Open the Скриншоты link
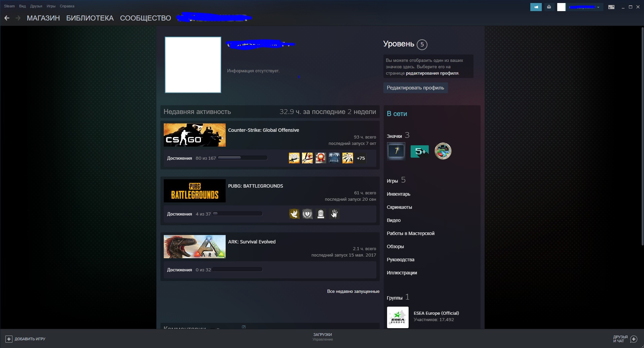The height and width of the screenshot is (348, 644). coord(399,207)
